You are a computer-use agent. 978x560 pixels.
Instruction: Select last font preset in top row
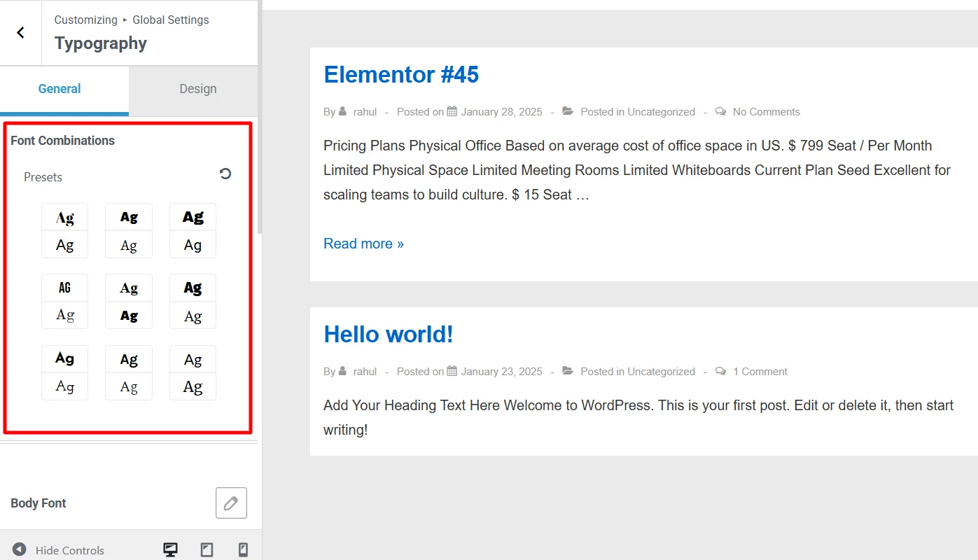pos(193,231)
